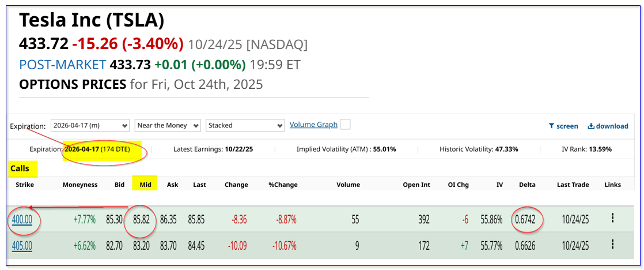Open the 400.00 strike link
This screenshot has height=270, width=644.
[x=22, y=219]
